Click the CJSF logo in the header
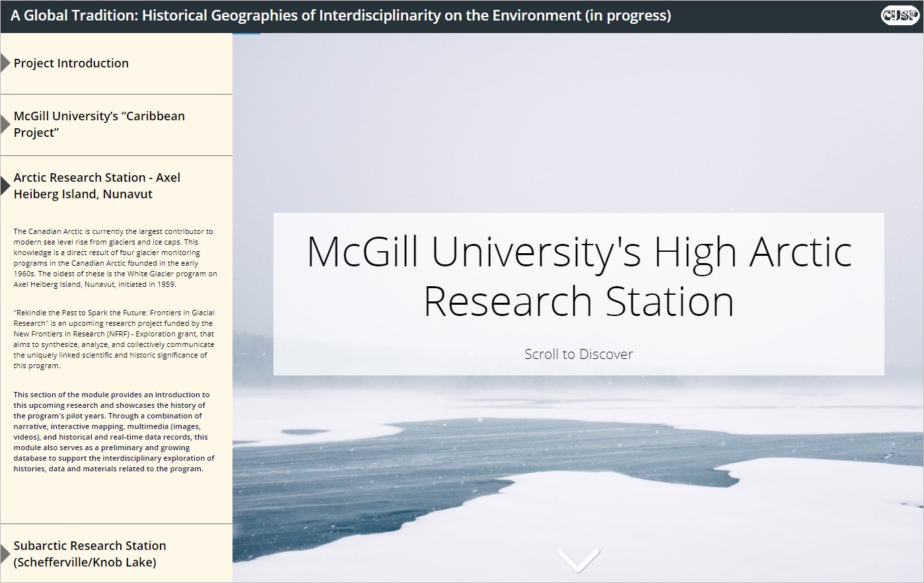The width and height of the screenshot is (924, 583). pos(900,15)
